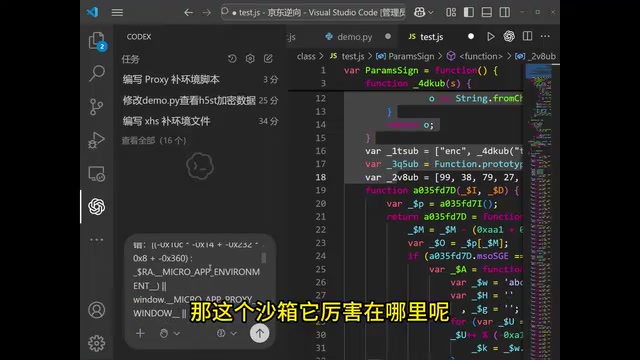
Task: Add attachment with the plus button
Action: 140,333
